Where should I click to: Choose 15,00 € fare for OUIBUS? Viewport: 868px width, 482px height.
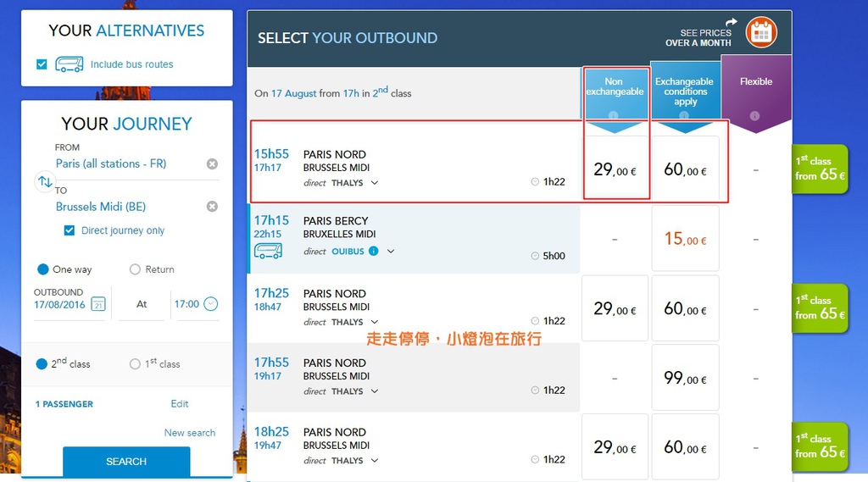pyautogui.click(x=685, y=239)
